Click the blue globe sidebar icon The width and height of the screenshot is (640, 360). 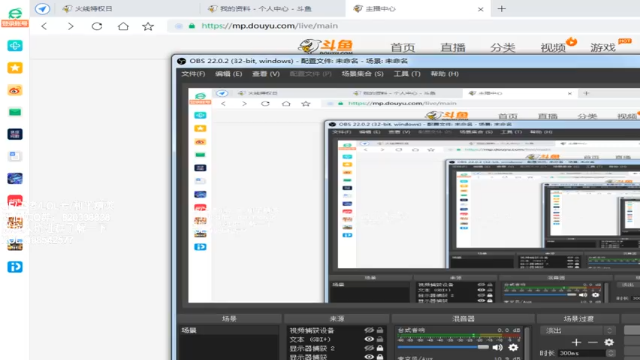(x=15, y=178)
